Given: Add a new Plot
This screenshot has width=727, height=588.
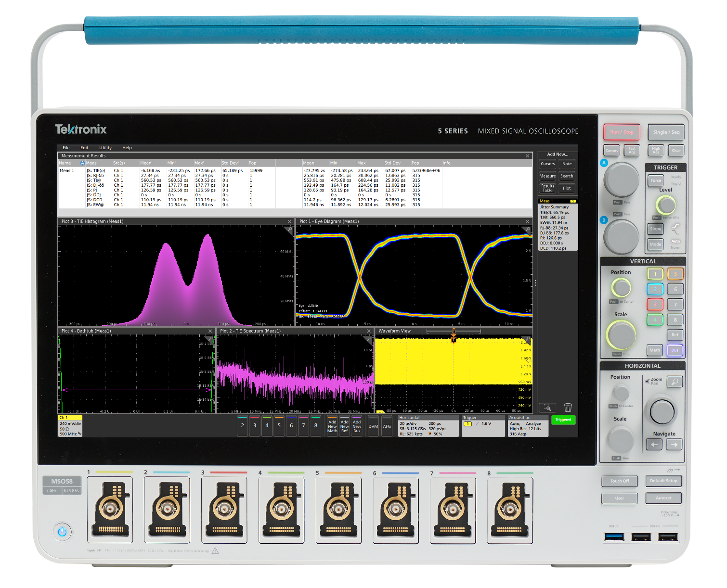Looking at the screenshot, I should click(567, 188).
